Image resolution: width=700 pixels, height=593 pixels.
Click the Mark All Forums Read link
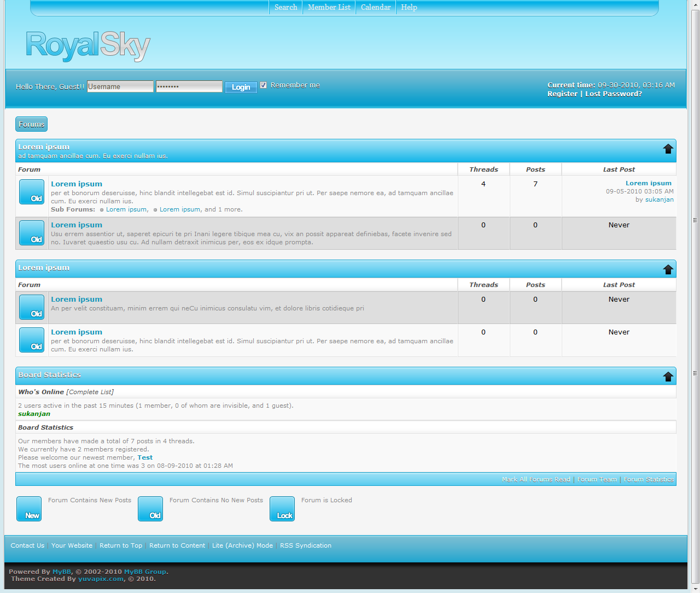[x=536, y=479]
